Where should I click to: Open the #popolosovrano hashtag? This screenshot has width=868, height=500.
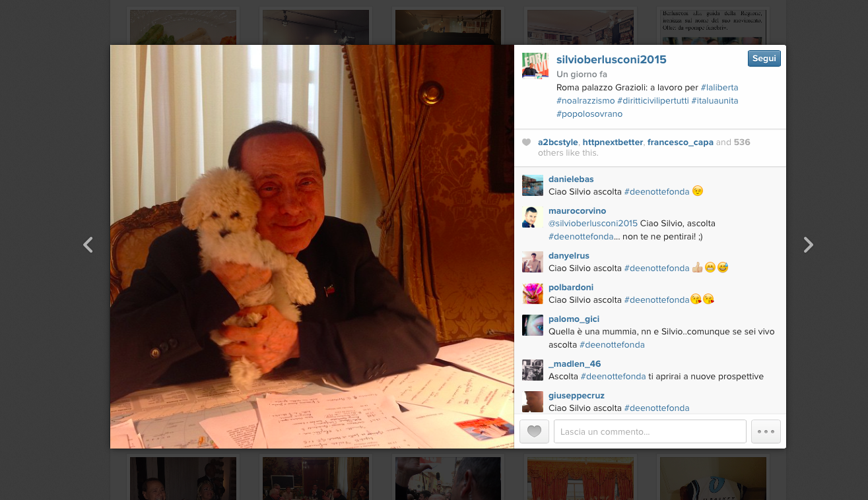(x=589, y=113)
